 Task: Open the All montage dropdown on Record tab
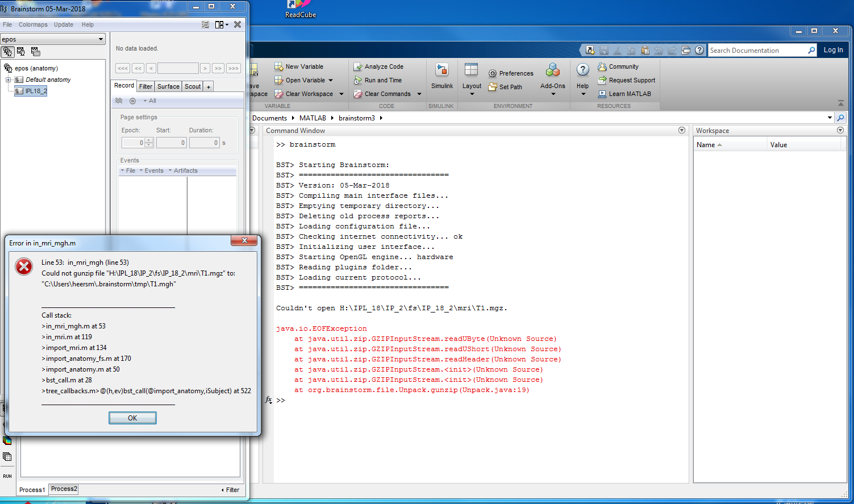coord(149,100)
